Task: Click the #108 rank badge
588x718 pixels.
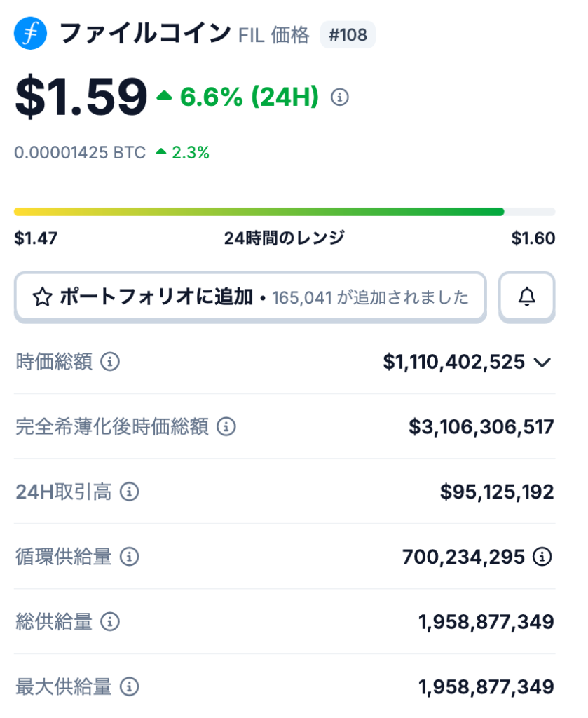Action: [348, 34]
